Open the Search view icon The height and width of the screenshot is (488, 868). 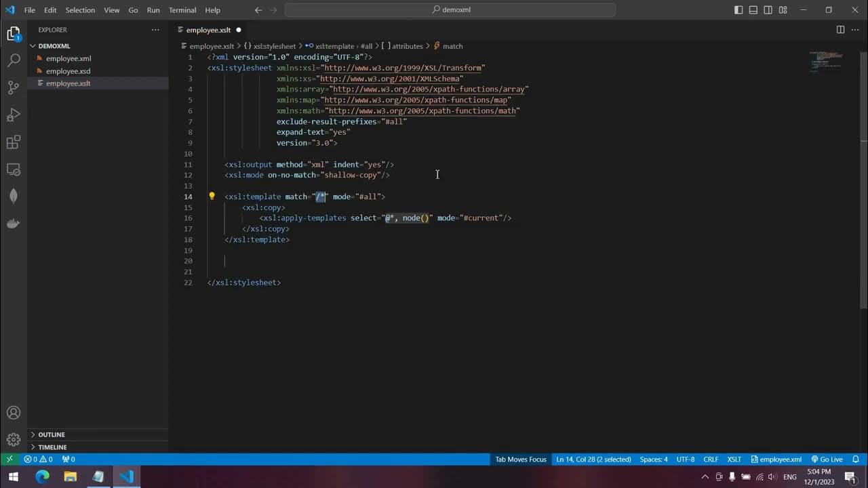pyautogui.click(x=14, y=60)
